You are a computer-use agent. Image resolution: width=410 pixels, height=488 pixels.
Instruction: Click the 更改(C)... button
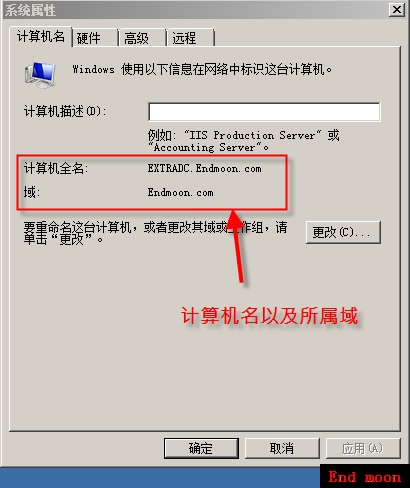click(x=343, y=232)
